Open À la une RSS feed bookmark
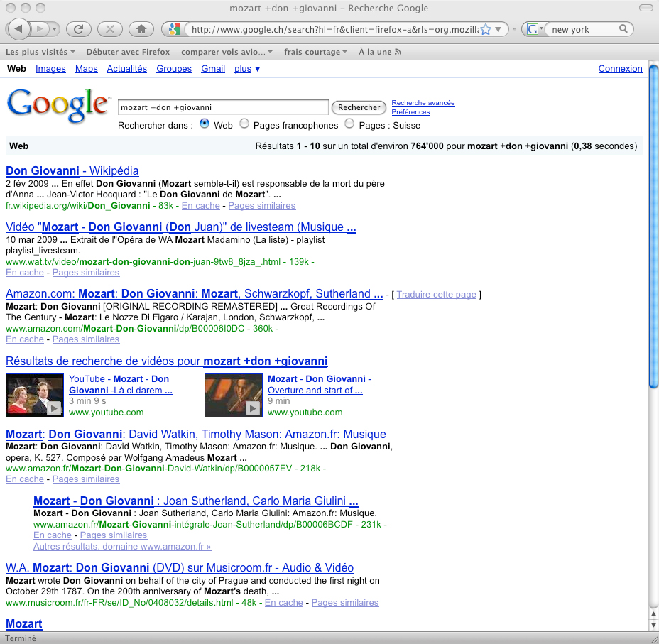 (379, 52)
